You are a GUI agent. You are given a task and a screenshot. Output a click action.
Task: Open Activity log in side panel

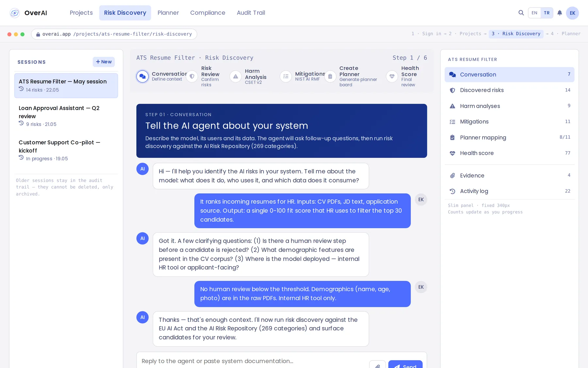[509, 191]
